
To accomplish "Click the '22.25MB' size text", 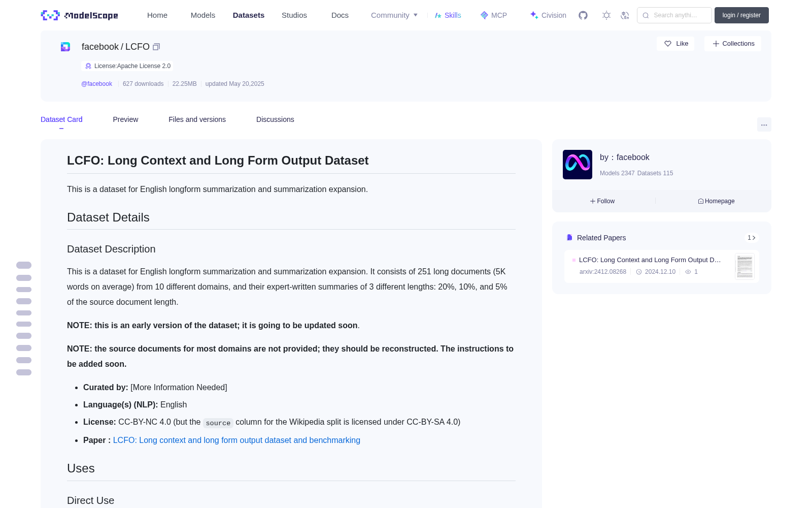I will pyautogui.click(x=184, y=84).
